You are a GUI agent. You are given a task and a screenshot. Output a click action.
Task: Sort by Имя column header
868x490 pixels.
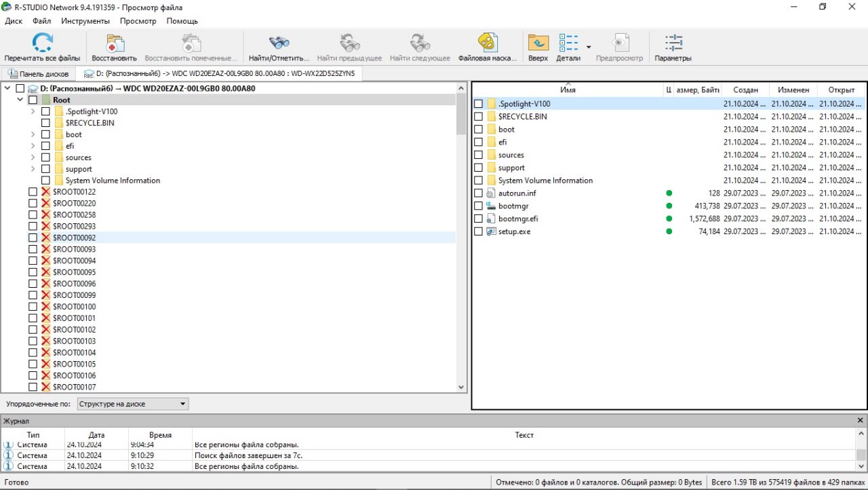point(568,90)
